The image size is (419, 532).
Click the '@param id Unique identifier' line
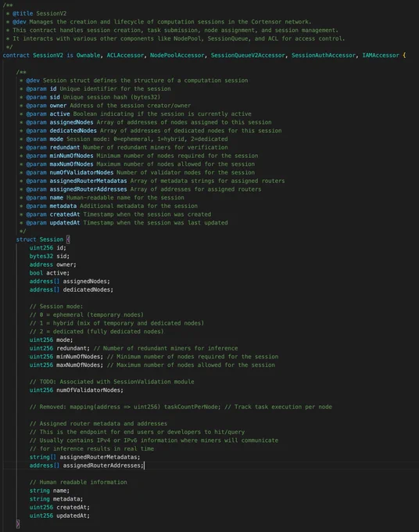tap(95, 89)
